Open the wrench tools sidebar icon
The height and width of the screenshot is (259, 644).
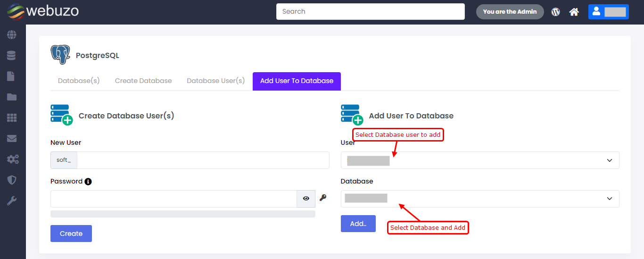12,201
